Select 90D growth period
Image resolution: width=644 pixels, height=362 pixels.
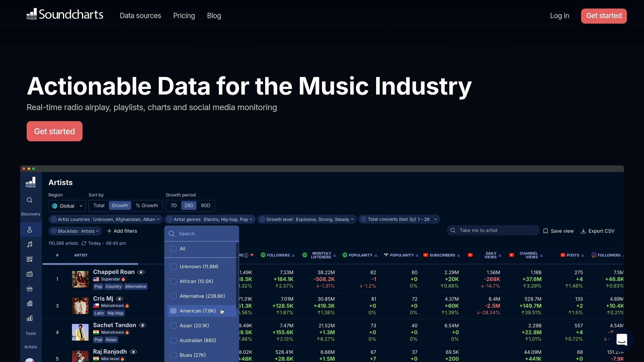(x=206, y=206)
